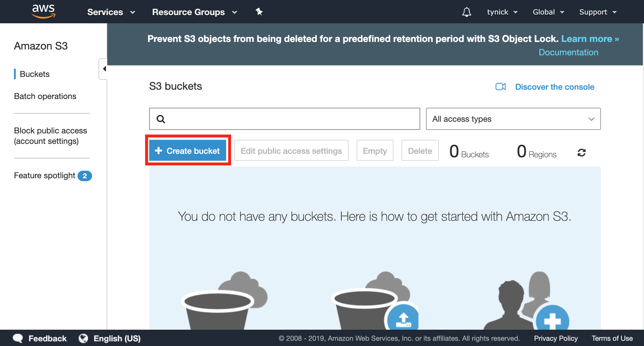The height and width of the screenshot is (346, 644).
Task: Expand the tynick account menu
Action: point(502,12)
